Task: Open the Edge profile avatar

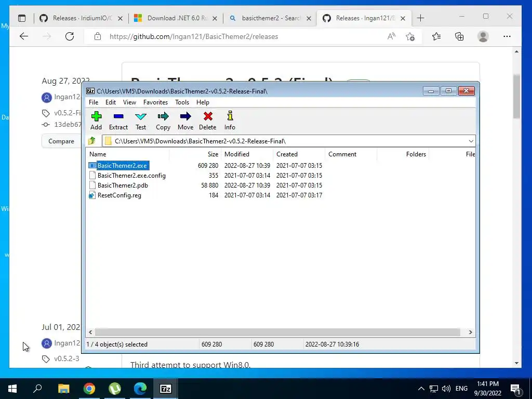Action: (x=483, y=36)
